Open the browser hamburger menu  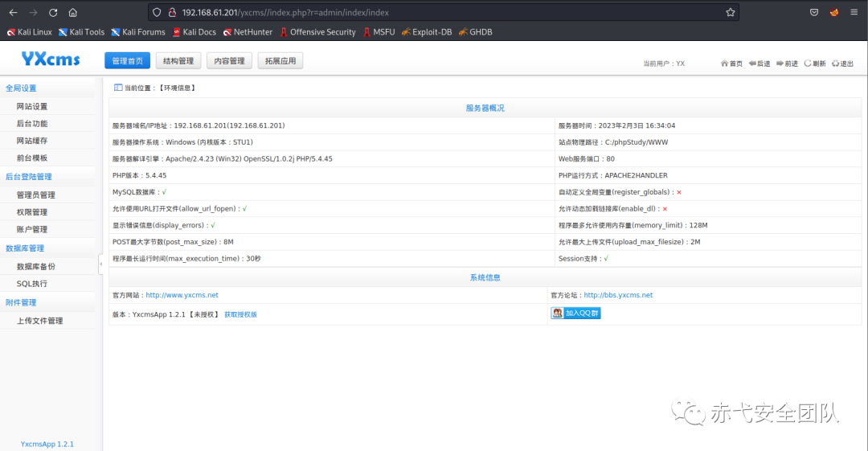854,12
